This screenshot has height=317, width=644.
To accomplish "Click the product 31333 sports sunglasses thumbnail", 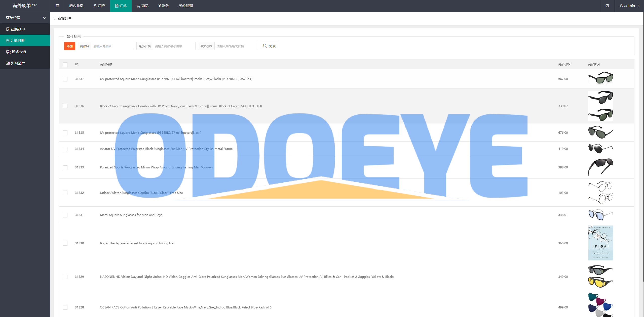I will pos(600,167).
